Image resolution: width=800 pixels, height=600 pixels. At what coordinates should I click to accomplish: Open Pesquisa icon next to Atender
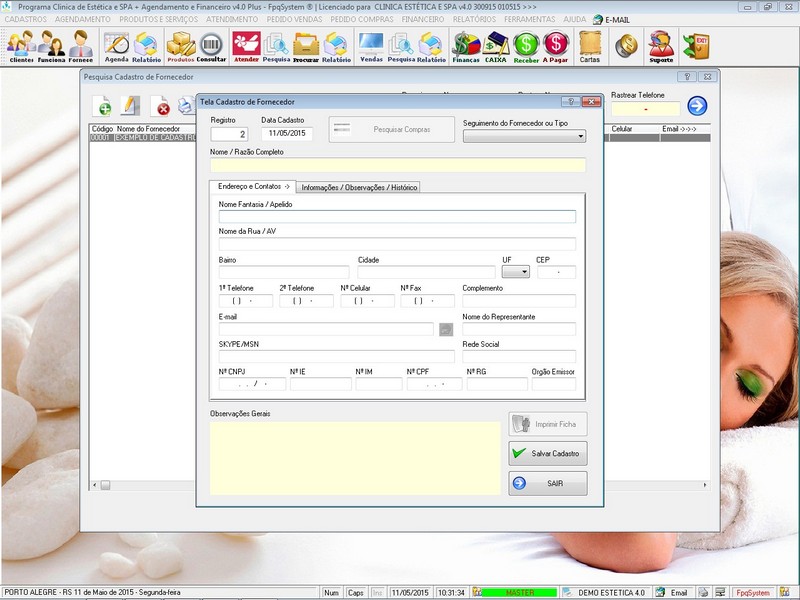[276, 47]
